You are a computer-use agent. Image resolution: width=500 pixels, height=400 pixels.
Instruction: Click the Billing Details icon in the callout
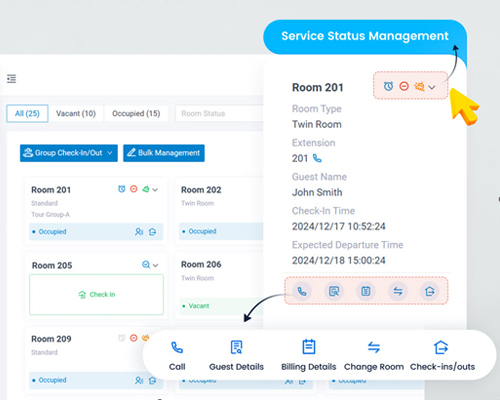point(309,347)
